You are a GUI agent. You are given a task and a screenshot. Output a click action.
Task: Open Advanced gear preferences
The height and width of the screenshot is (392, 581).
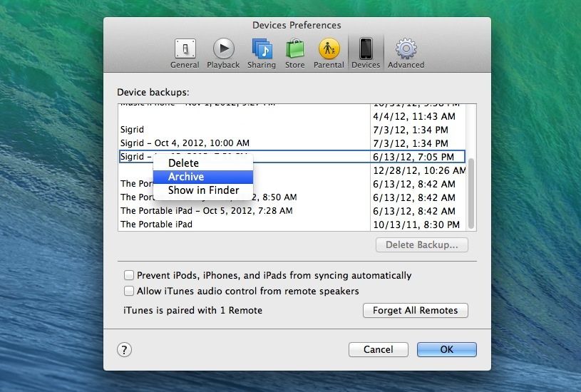(x=406, y=53)
